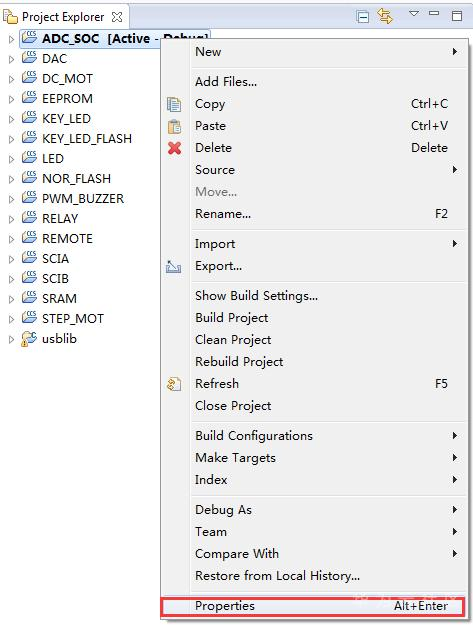This screenshot has height=625, width=473.
Task: Select the usblib project icon
Action: coord(29,339)
